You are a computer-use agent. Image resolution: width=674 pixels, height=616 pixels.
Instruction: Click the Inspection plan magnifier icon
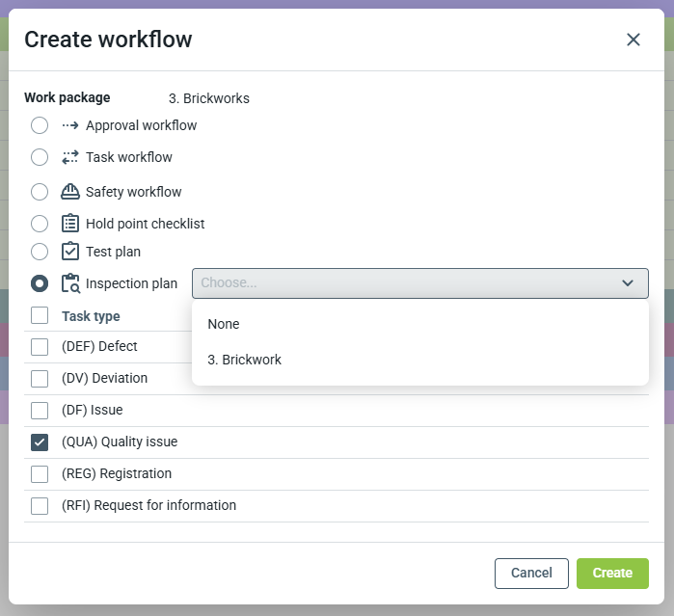(x=69, y=283)
